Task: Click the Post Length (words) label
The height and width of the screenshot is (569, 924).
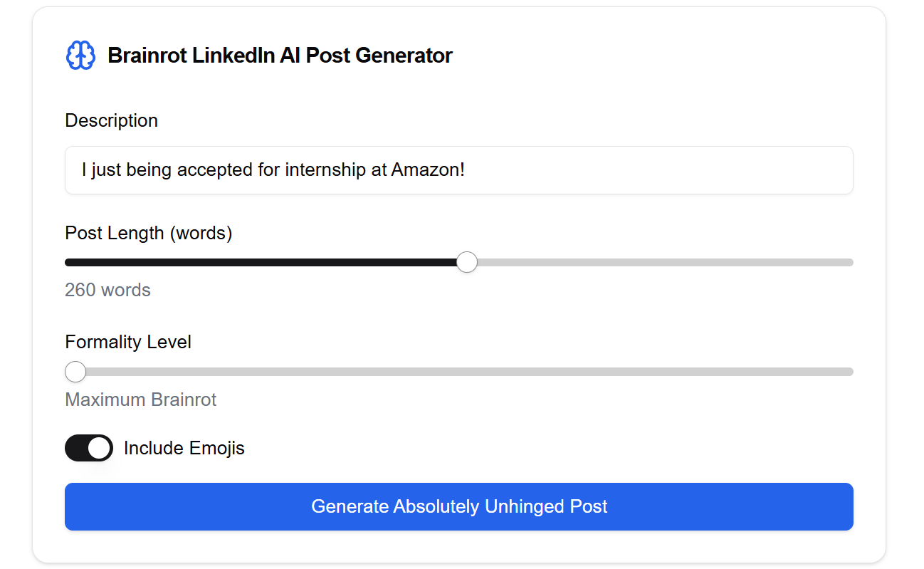Action: click(148, 233)
